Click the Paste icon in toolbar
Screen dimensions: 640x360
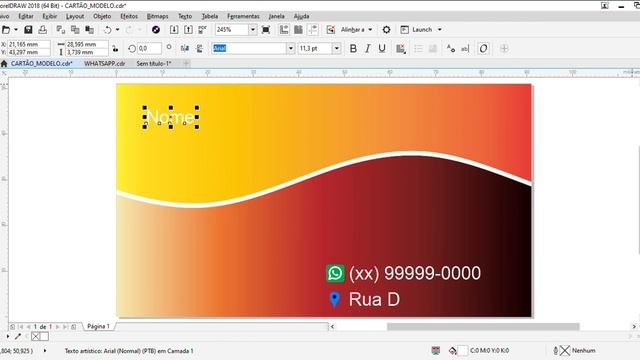[89, 30]
